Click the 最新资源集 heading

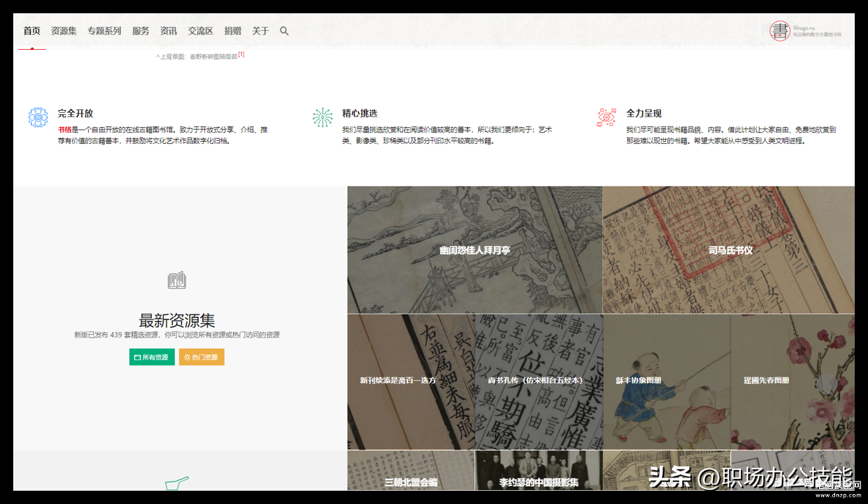point(177,320)
